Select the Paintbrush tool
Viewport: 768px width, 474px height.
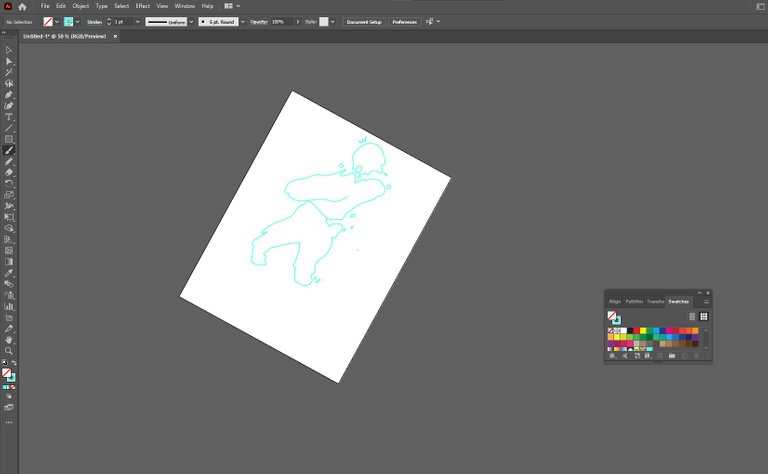tap(9, 150)
